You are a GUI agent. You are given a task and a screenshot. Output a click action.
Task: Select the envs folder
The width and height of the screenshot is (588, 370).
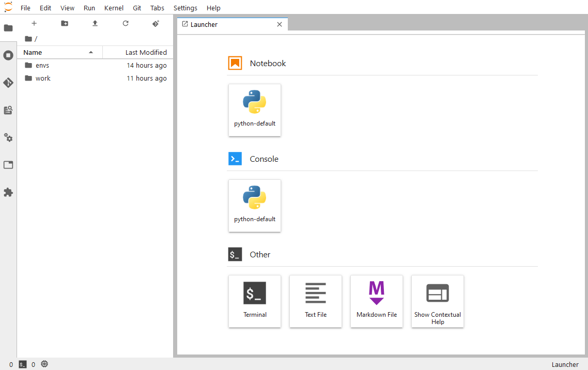95,65
